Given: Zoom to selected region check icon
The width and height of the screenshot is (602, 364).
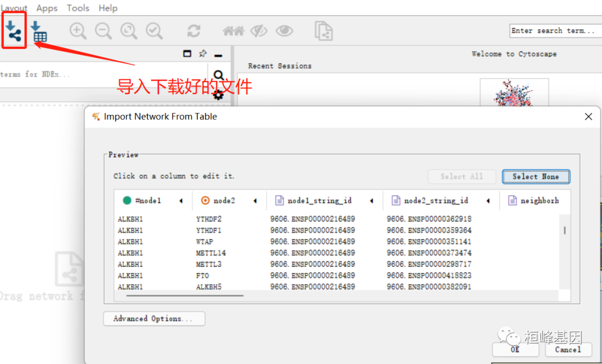Looking at the screenshot, I should click(154, 31).
